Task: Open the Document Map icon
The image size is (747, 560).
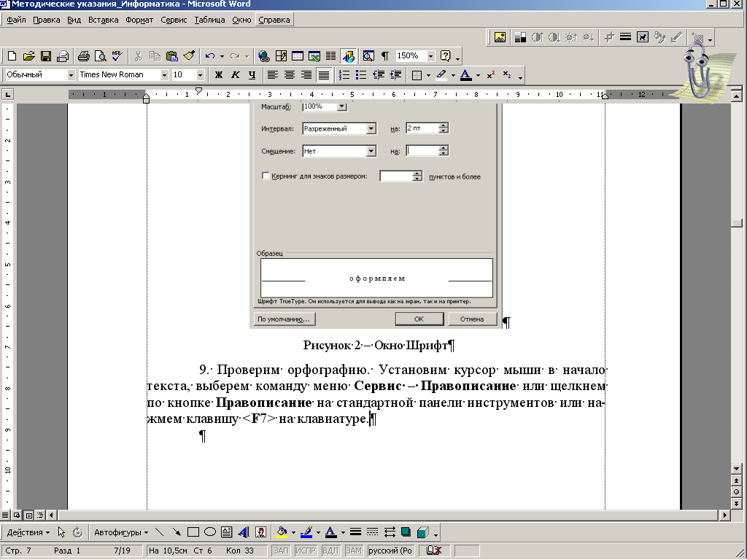Action: pyautogui.click(x=368, y=56)
